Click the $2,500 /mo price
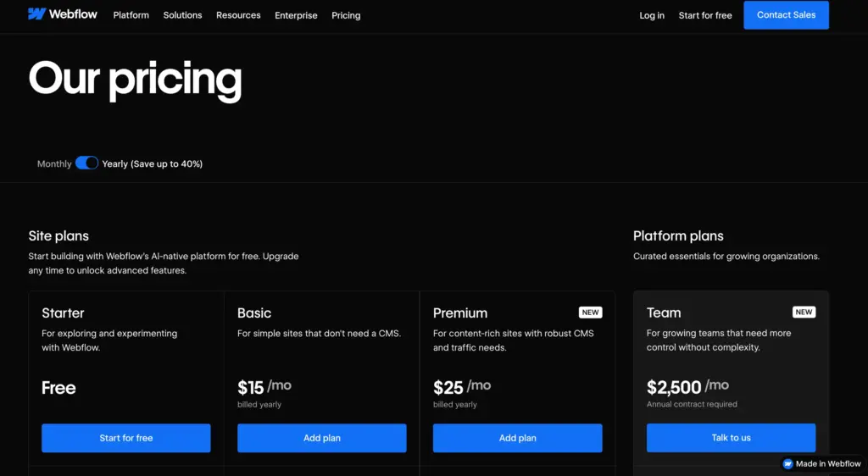 pyautogui.click(x=687, y=386)
